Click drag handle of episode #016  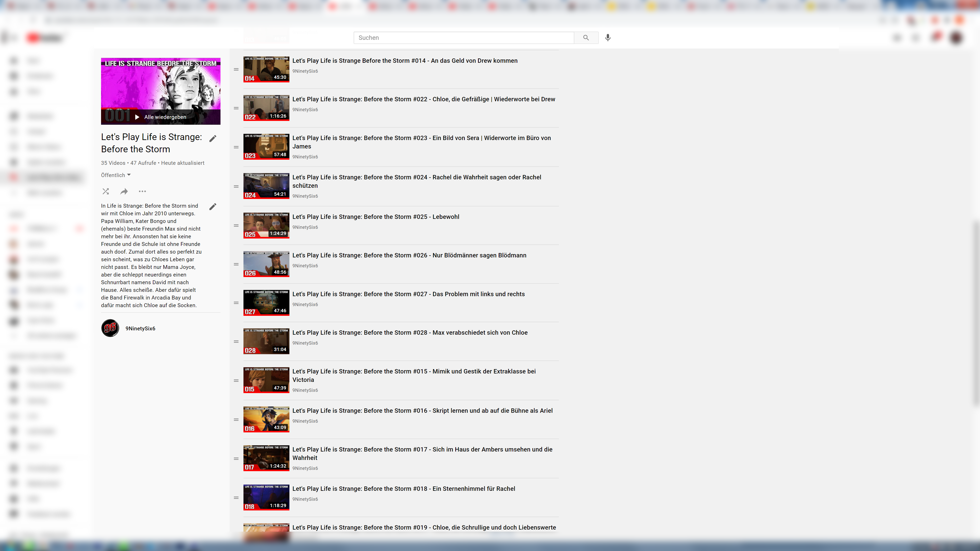coord(236,420)
